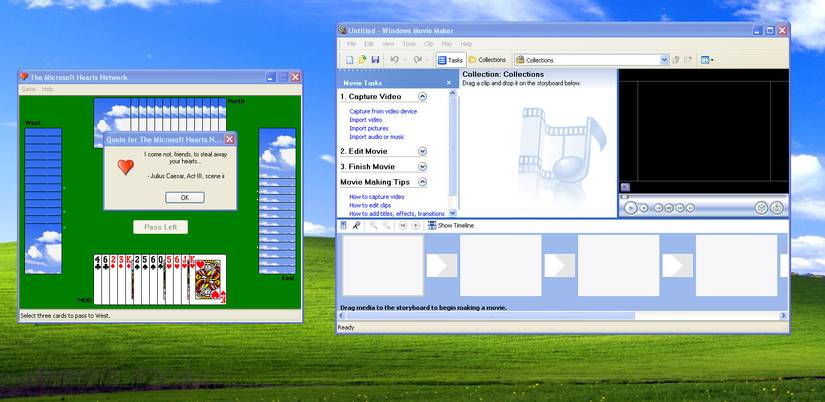Select the 4 of clubs card
Viewport: 825px width, 402px height.
(x=97, y=280)
